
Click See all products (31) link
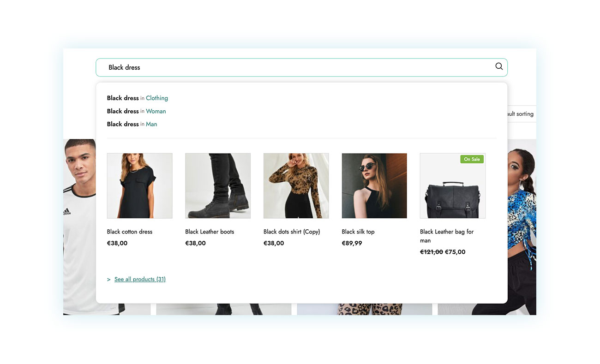click(x=140, y=279)
